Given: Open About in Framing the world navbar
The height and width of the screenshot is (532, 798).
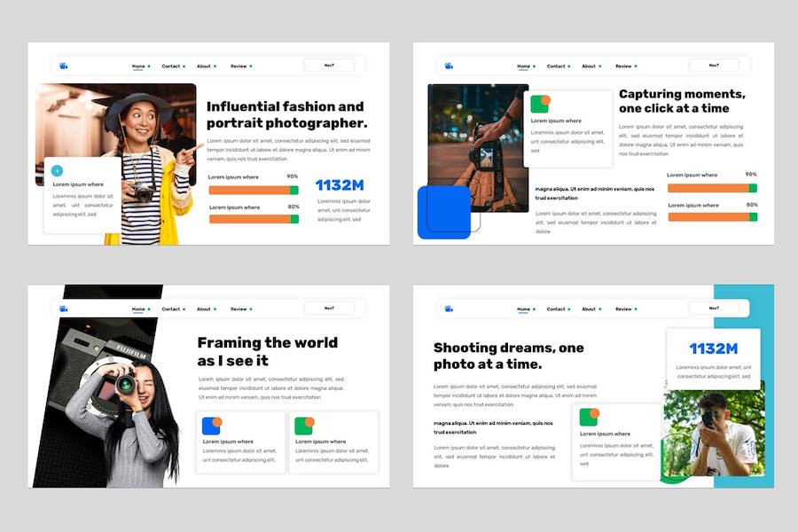Looking at the screenshot, I should [204, 309].
